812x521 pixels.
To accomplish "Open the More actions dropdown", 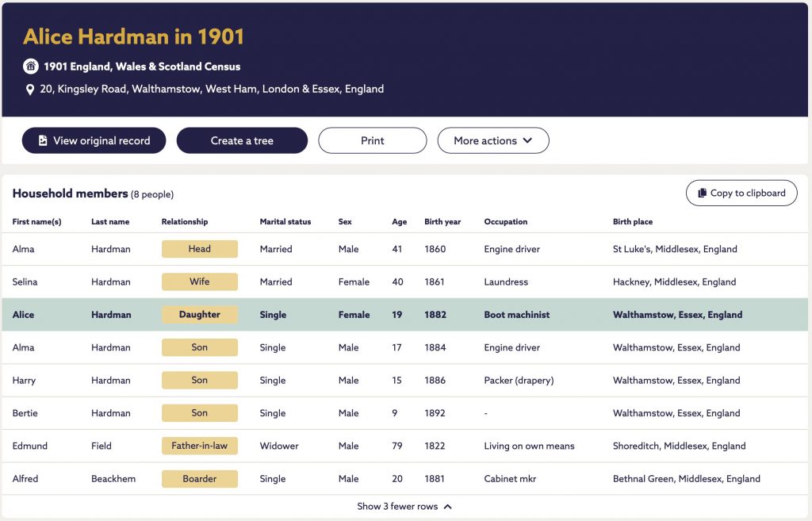I will tap(493, 140).
